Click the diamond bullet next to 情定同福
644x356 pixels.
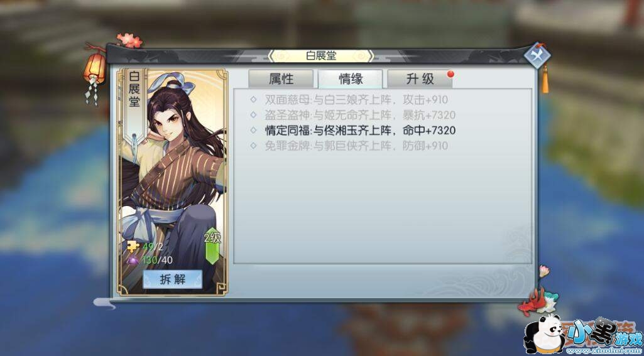(253, 131)
